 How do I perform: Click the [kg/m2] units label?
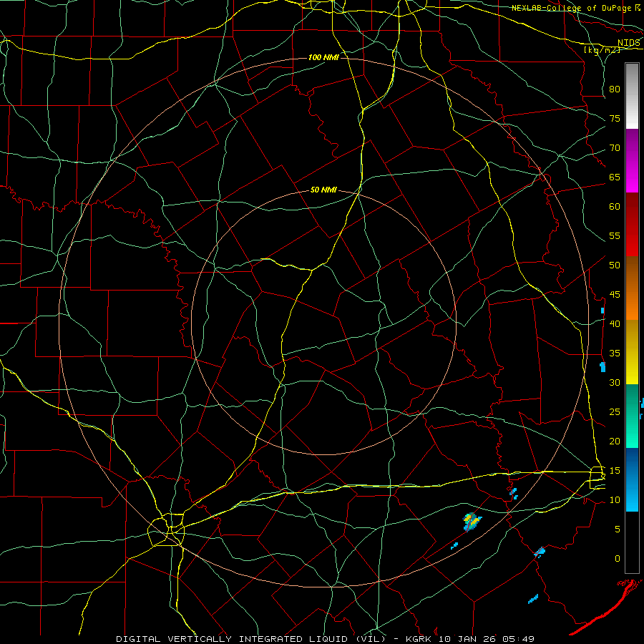pos(602,50)
